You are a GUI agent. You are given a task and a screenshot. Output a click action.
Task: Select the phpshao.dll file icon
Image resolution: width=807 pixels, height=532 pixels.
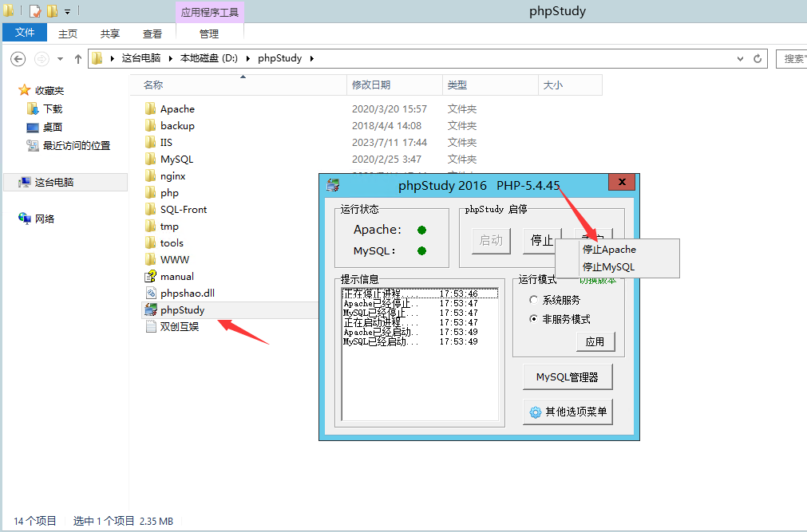pos(152,293)
